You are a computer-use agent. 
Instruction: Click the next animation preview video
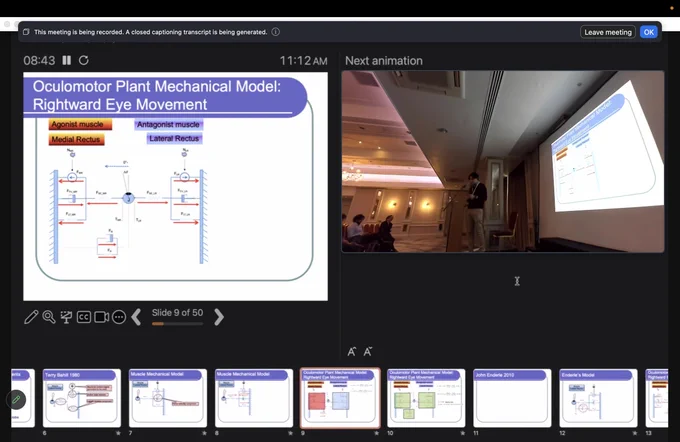click(x=503, y=161)
